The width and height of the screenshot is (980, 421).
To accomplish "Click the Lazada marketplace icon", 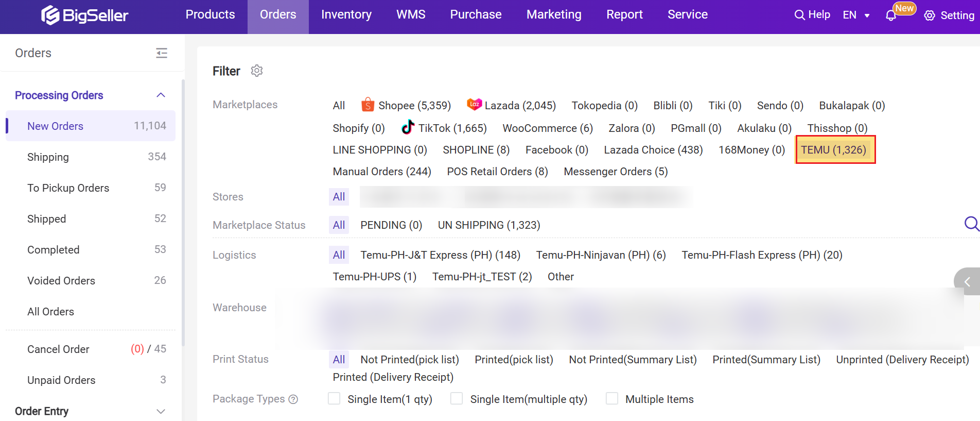I will click(x=474, y=104).
